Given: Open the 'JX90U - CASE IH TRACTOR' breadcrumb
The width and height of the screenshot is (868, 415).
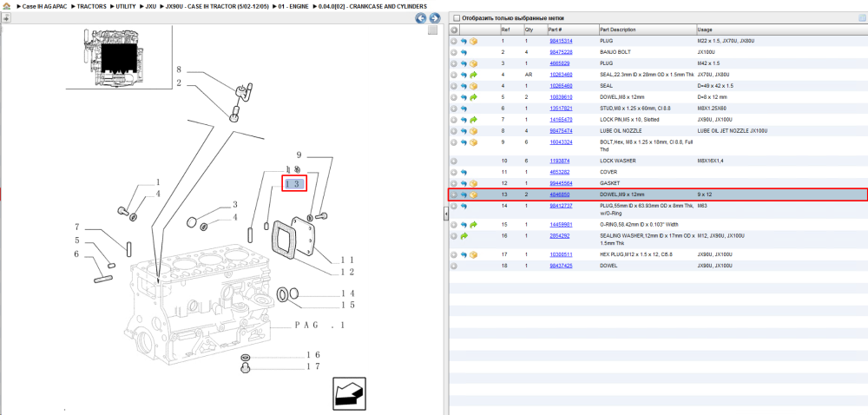Looking at the screenshot, I should 217,6.
